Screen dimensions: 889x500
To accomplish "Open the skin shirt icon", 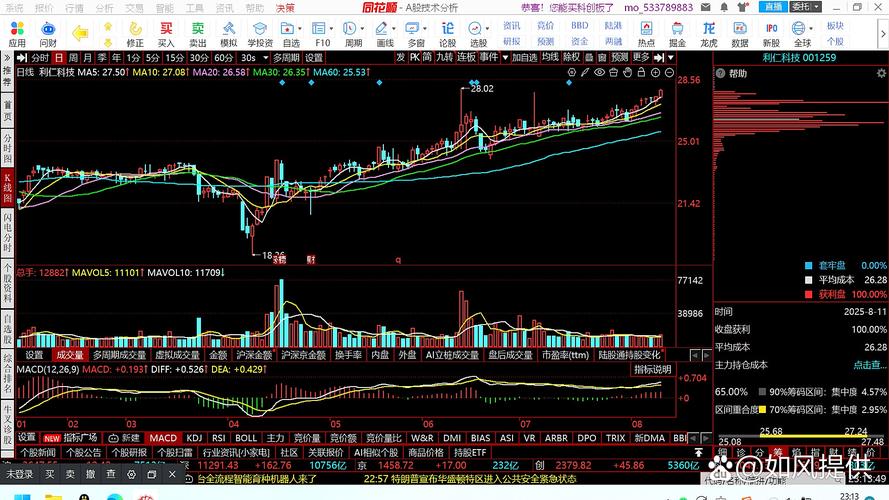I will pyautogui.click(x=742, y=7).
